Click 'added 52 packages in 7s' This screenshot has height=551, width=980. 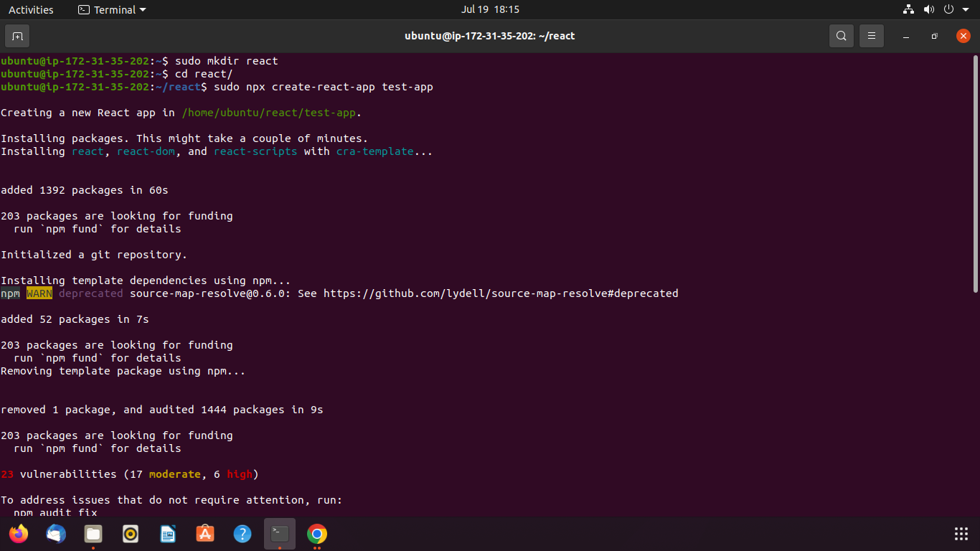75,319
